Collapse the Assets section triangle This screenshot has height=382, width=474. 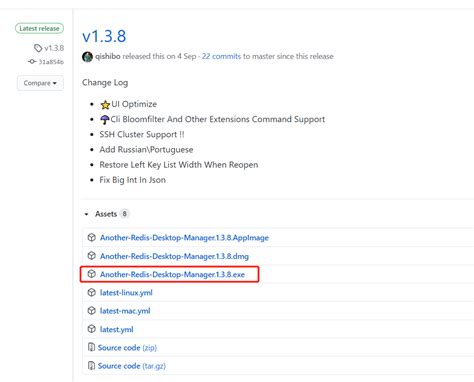(86, 214)
